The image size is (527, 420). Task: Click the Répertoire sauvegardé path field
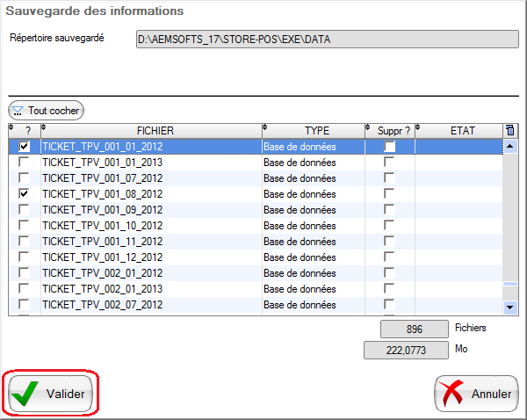point(324,39)
